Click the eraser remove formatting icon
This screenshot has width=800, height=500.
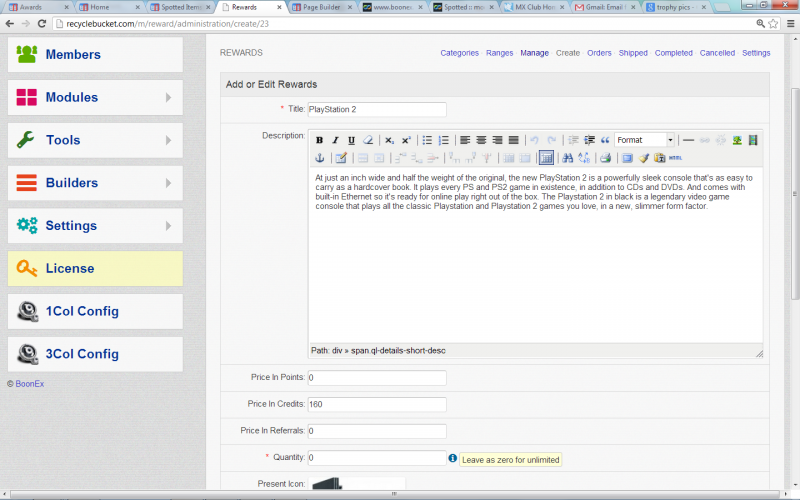coord(367,140)
